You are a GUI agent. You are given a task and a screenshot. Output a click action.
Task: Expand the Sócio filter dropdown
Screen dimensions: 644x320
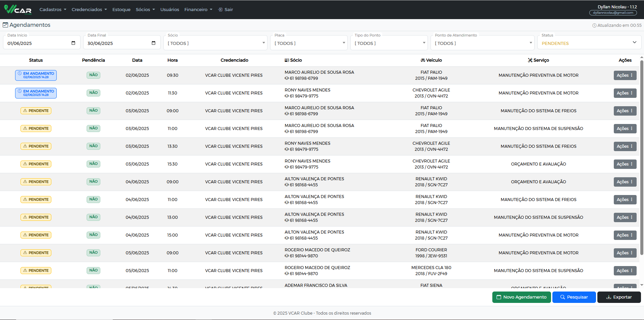pyautogui.click(x=215, y=43)
